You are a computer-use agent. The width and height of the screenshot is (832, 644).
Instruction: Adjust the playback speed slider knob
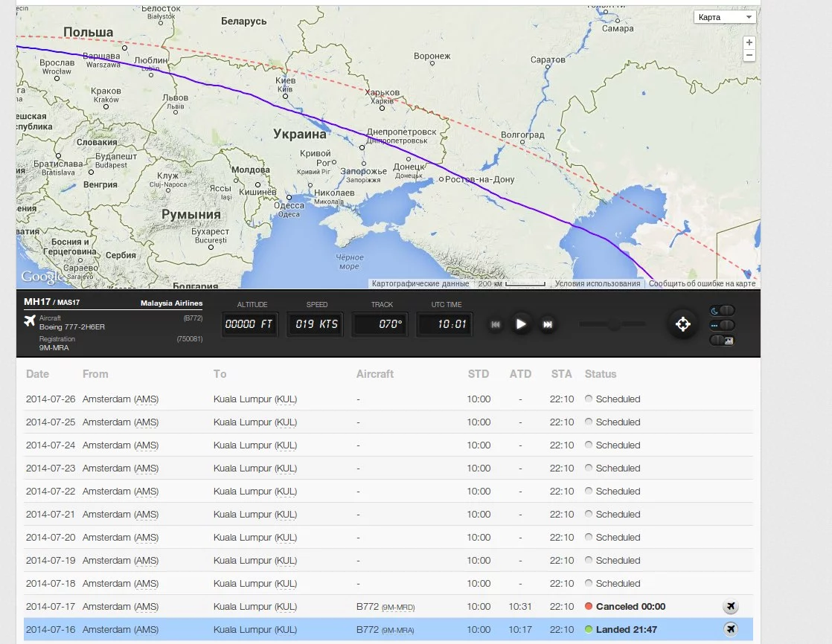click(614, 324)
